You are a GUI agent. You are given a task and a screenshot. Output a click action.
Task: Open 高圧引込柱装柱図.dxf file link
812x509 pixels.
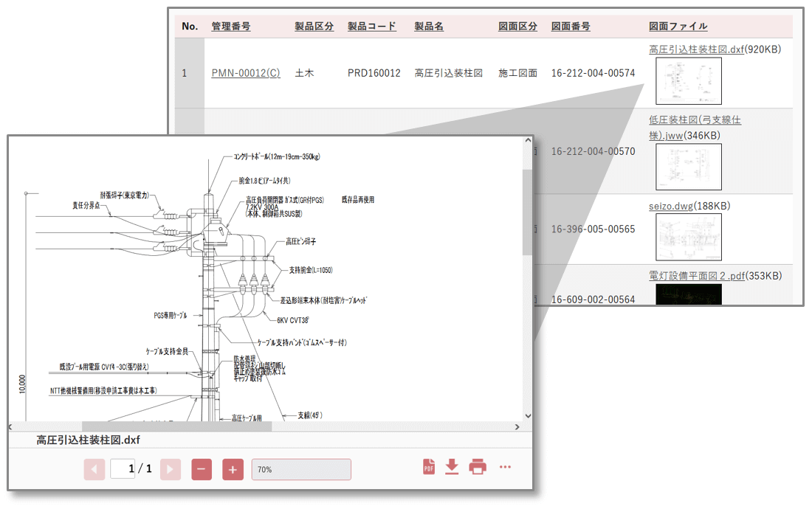pos(696,49)
